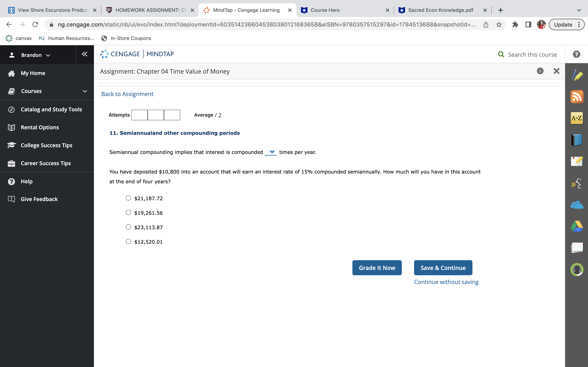Click the Grade It Now button
The image size is (588, 367).
pyautogui.click(x=377, y=268)
